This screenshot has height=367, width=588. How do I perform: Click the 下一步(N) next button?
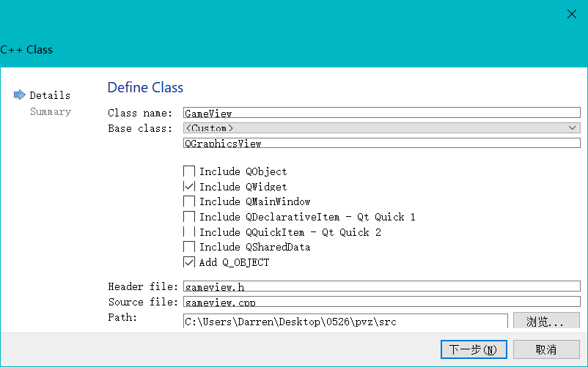[474, 349]
